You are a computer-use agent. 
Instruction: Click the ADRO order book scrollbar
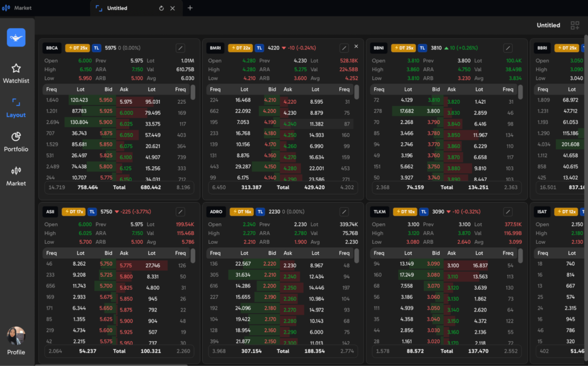[x=357, y=256]
